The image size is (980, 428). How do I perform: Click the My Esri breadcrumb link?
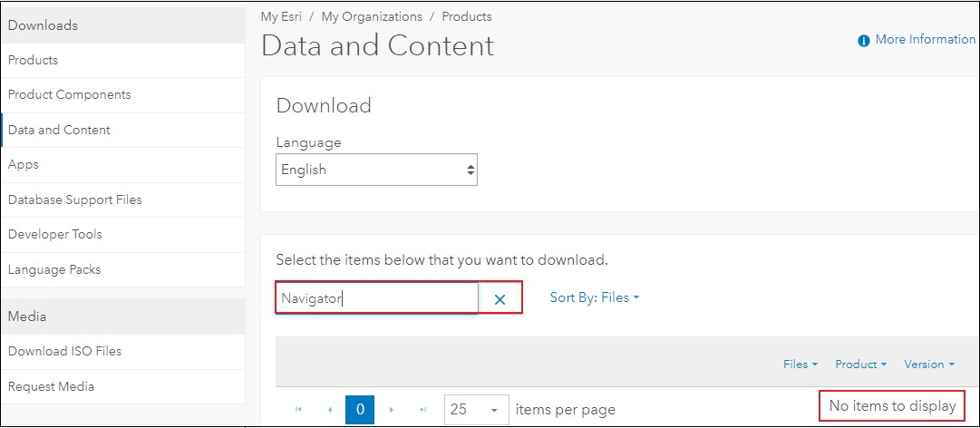[x=281, y=17]
